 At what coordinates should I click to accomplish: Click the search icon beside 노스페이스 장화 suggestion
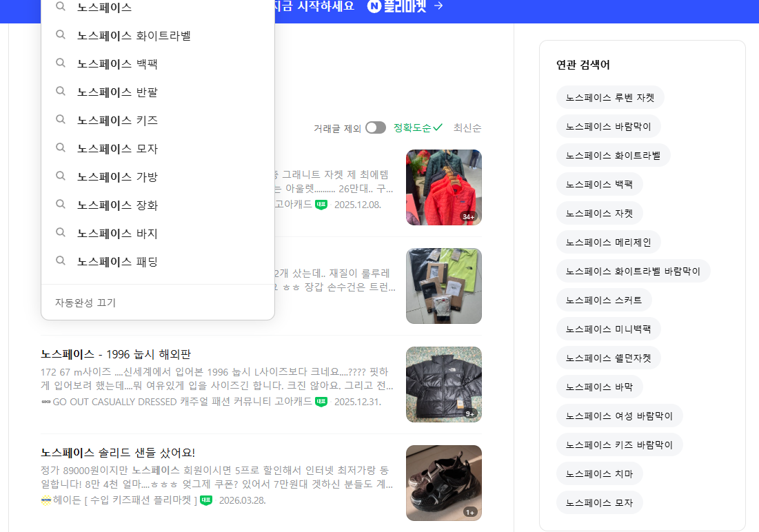[61, 204]
